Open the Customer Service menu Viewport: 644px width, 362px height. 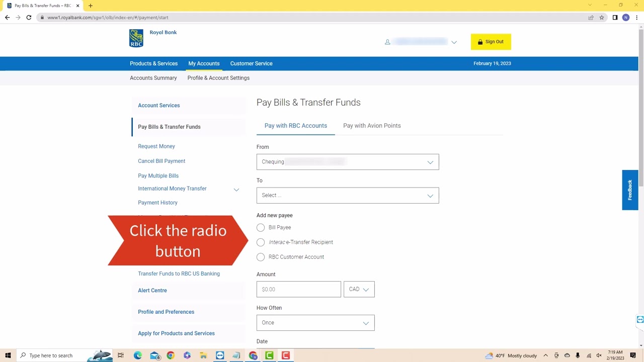(251, 63)
